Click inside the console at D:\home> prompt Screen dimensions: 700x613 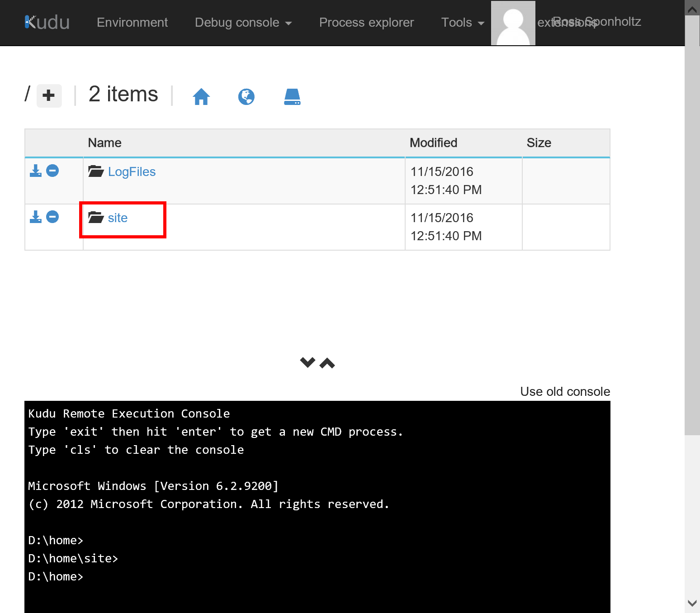coord(56,577)
